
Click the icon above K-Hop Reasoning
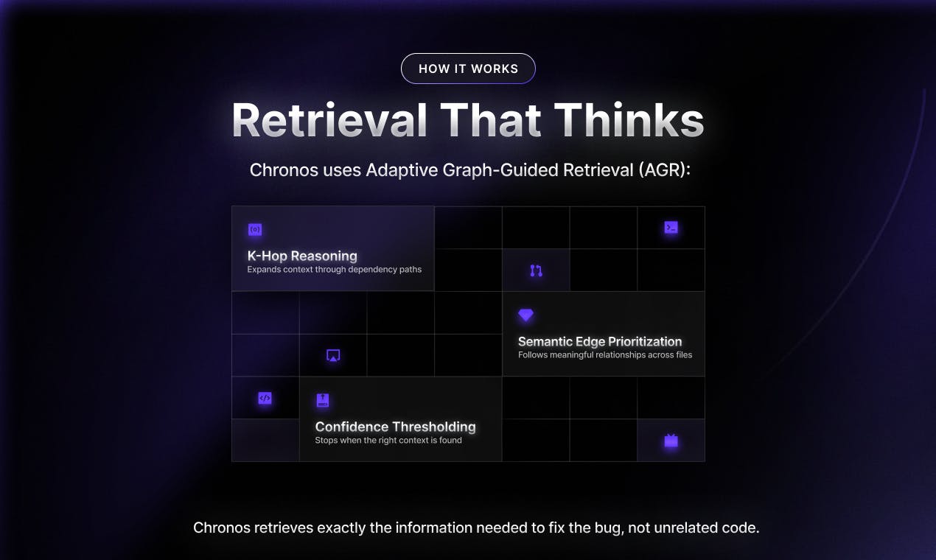click(255, 229)
